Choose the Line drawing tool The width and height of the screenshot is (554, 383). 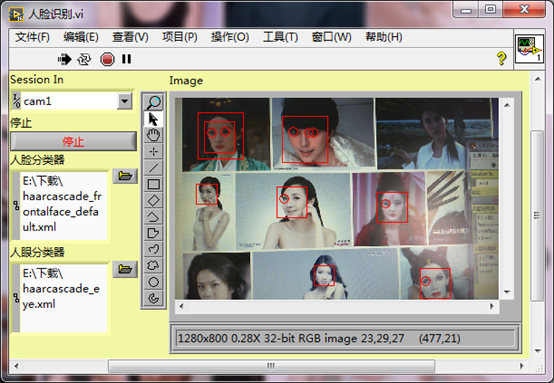(x=154, y=167)
